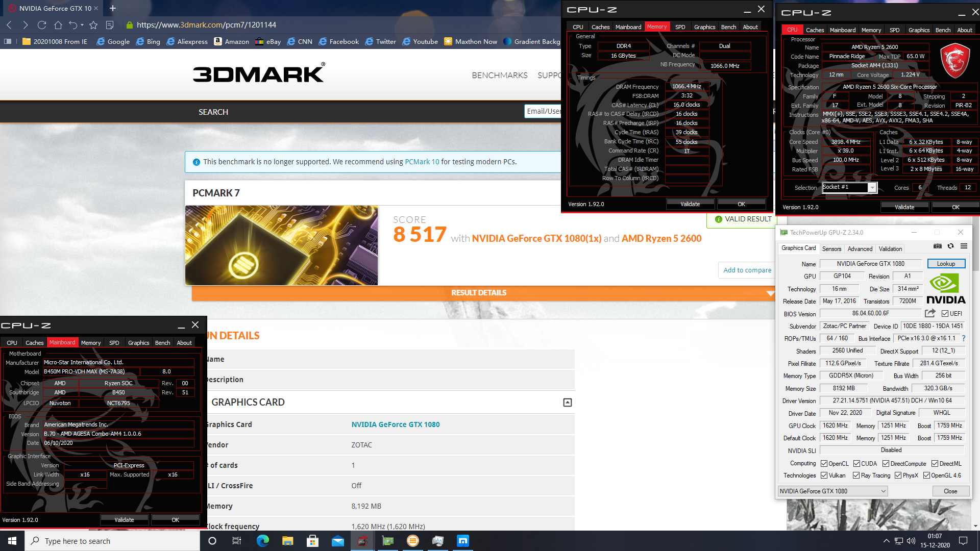The width and height of the screenshot is (980, 551).
Task: Click the PCMark 7 benchmark thumbnail
Action: (281, 245)
